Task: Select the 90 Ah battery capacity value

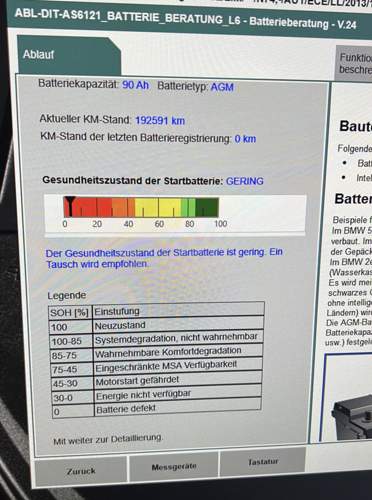Action: point(135,85)
